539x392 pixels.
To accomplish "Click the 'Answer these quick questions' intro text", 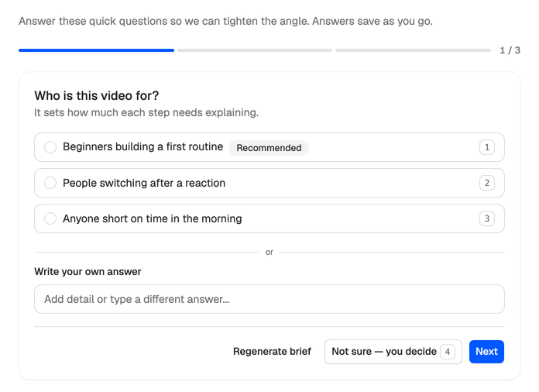I will pos(225,22).
